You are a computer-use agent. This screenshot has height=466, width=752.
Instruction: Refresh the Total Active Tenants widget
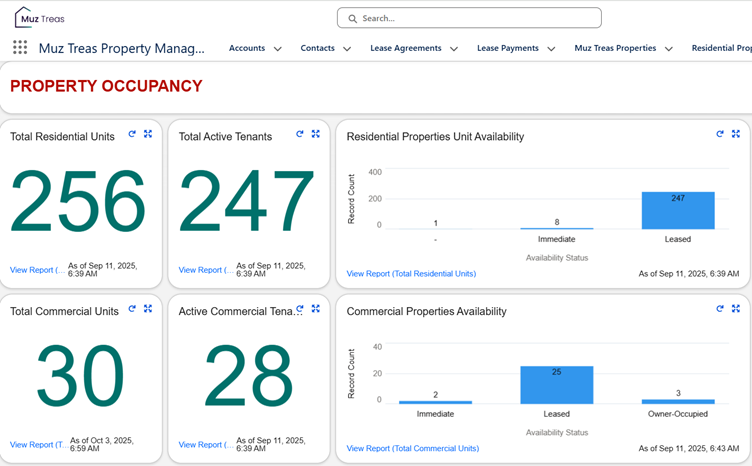[300, 134]
